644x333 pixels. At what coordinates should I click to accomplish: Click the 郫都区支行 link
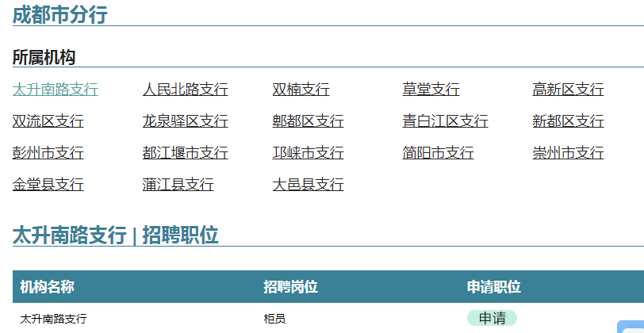308,121
